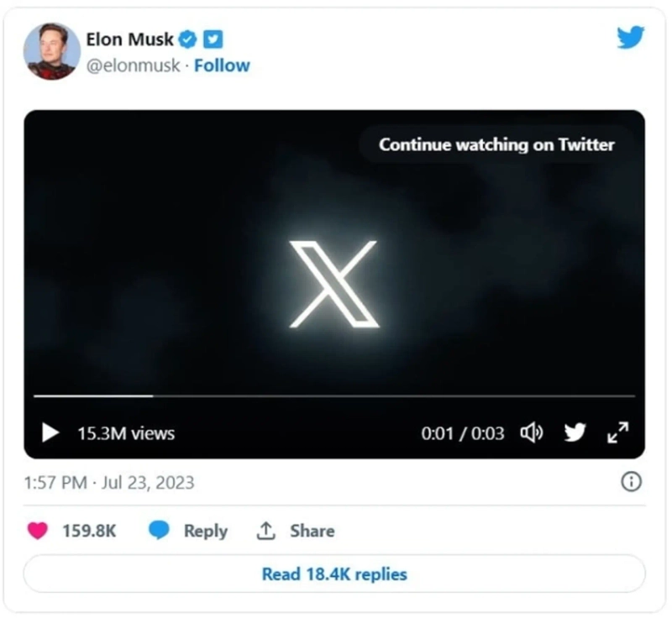Click the blue verified checkmark badge
The width and height of the screenshot is (672, 618).
[x=190, y=39]
